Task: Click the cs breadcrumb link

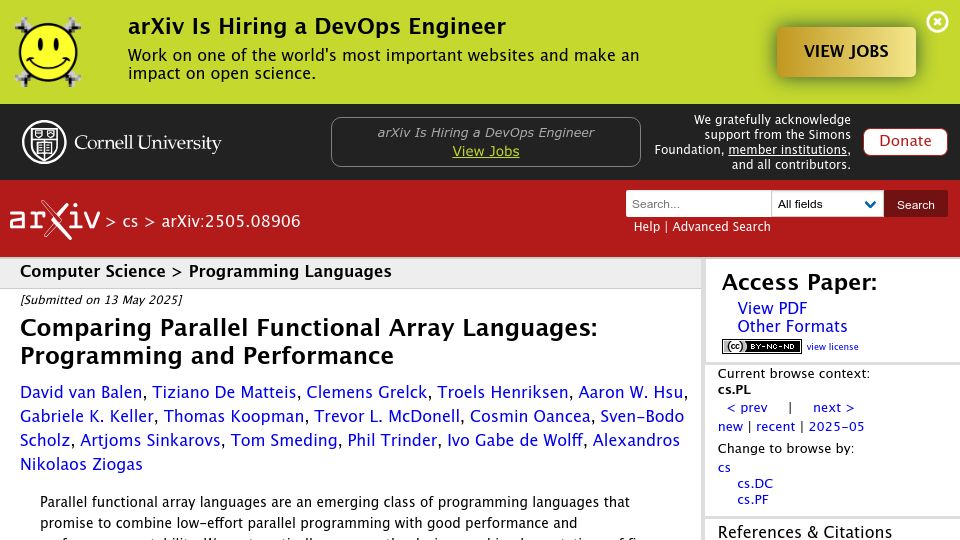Action: click(x=130, y=222)
